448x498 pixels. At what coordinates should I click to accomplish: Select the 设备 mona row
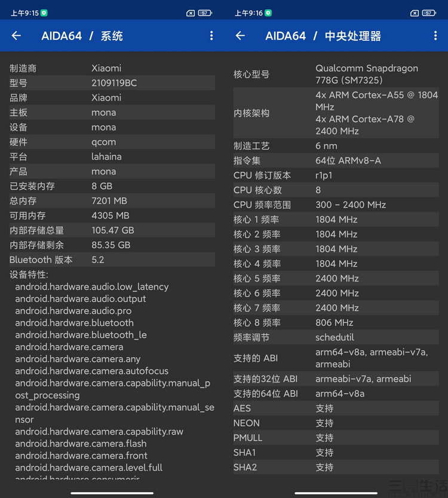[112, 127]
